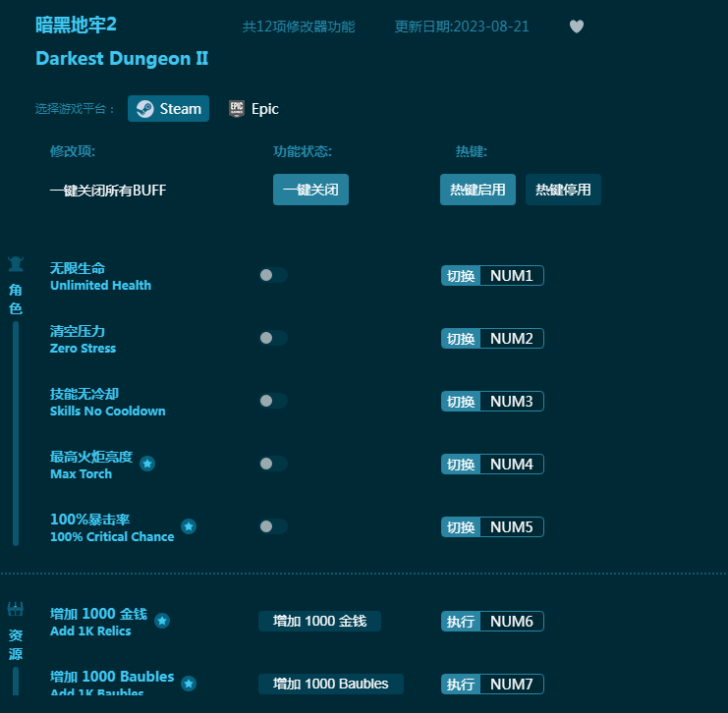Click the Darkest Dungeon II title
Viewport: 728px width, 713px height.
[122, 59]
